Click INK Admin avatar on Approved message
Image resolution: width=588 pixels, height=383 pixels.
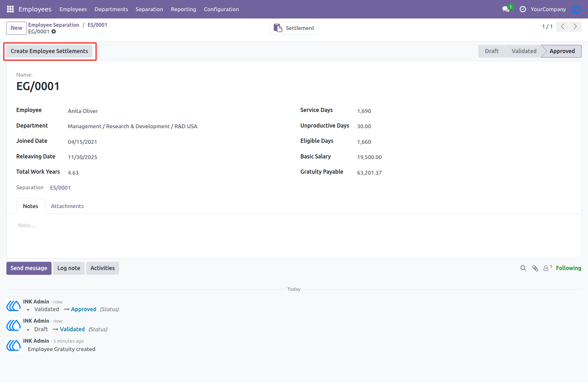13,306
